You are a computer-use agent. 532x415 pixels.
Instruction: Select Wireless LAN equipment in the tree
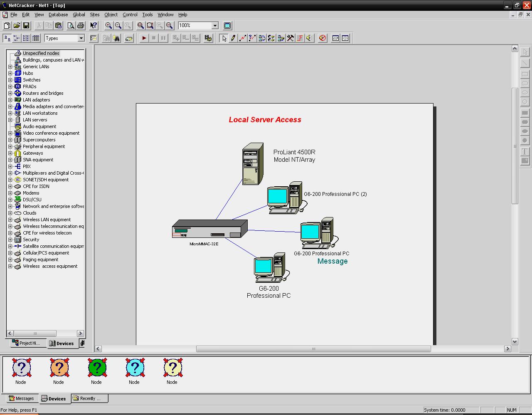tap(47, 220)
